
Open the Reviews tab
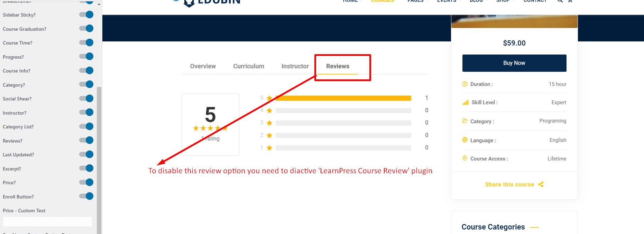[338, 66]
